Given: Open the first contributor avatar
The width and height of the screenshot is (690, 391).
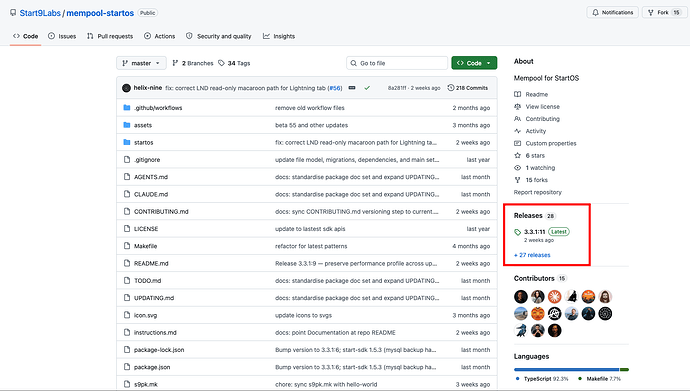Looking at the screenshot, I should click(x=521, y=296).
